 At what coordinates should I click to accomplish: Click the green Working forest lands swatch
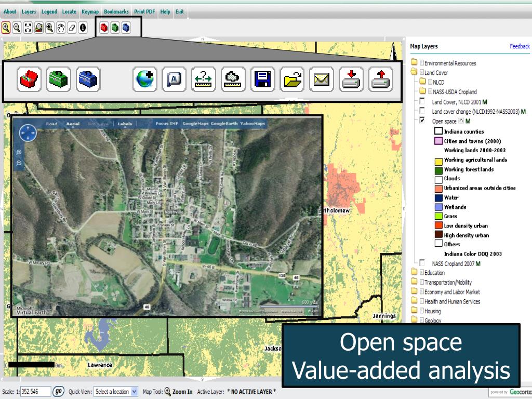point(438,170)
